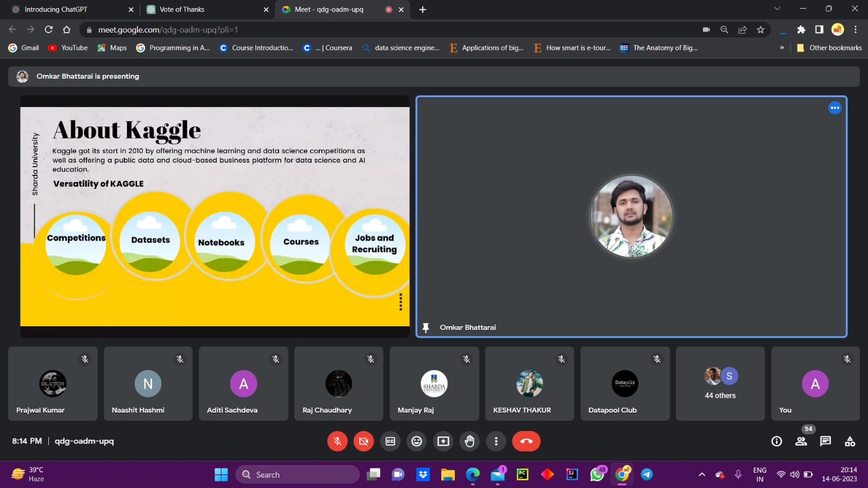Open the emoji reactions button
868x488 pixels.
(416, 441)
